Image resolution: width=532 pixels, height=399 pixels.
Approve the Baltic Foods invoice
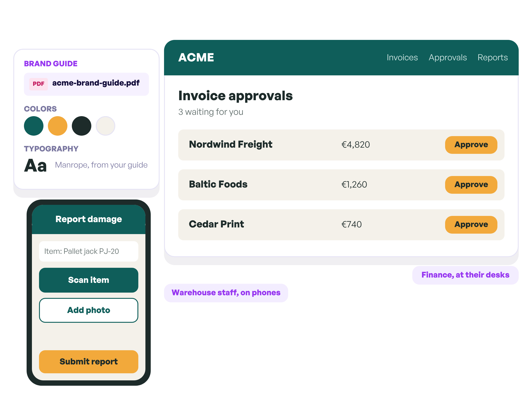coord(471,185)
